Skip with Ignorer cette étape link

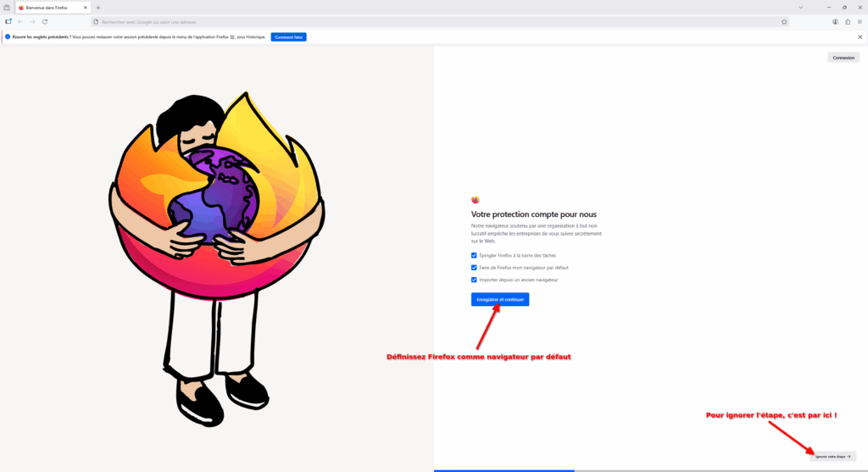pyautogui.click(x=832, y=457)
